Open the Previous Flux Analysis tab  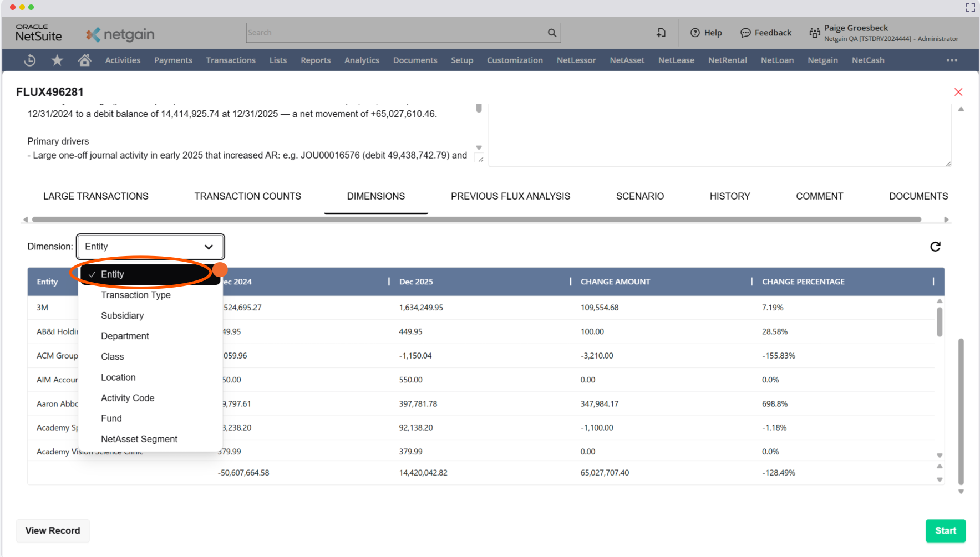click(x=510, y=196)
